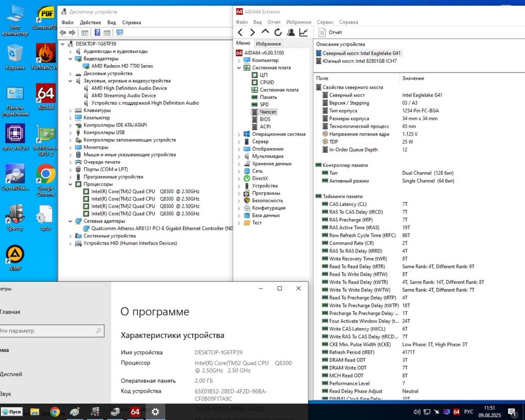
Task: Open FurMark2 desktop icon
Action: [x=46, y=57]
